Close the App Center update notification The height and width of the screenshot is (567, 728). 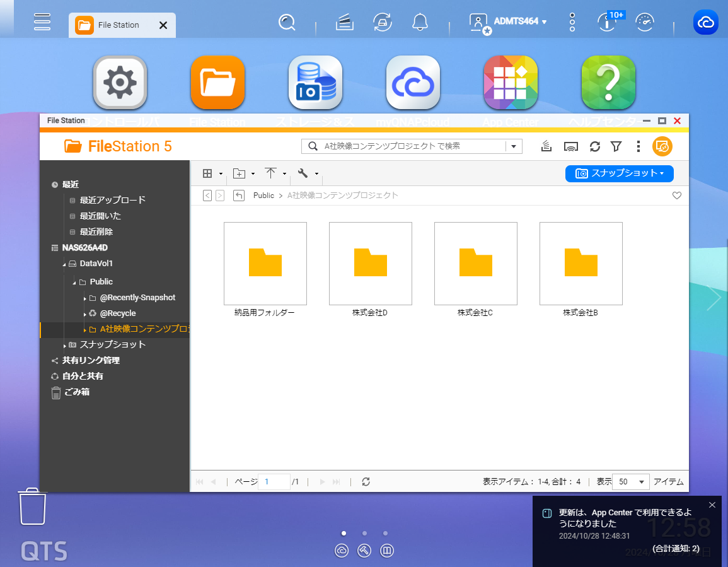click(712, 505)
